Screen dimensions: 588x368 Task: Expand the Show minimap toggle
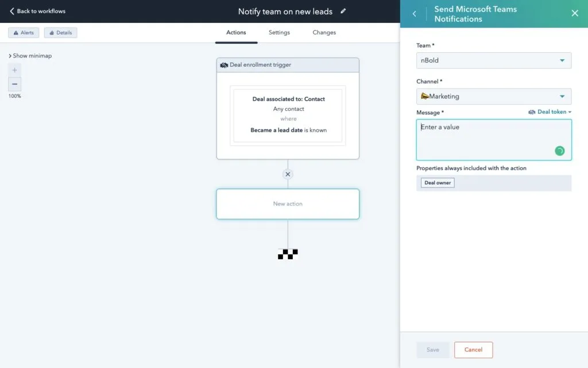click(30, 56)
